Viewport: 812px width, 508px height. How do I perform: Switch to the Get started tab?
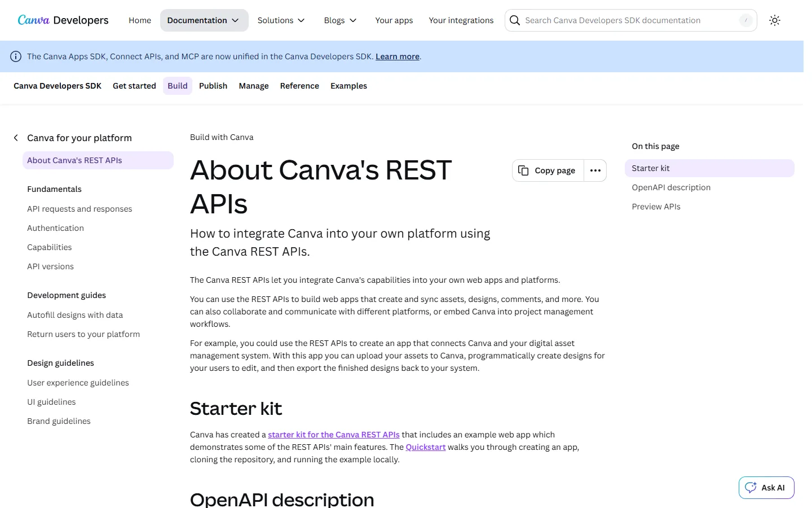[x=134, y=86]
